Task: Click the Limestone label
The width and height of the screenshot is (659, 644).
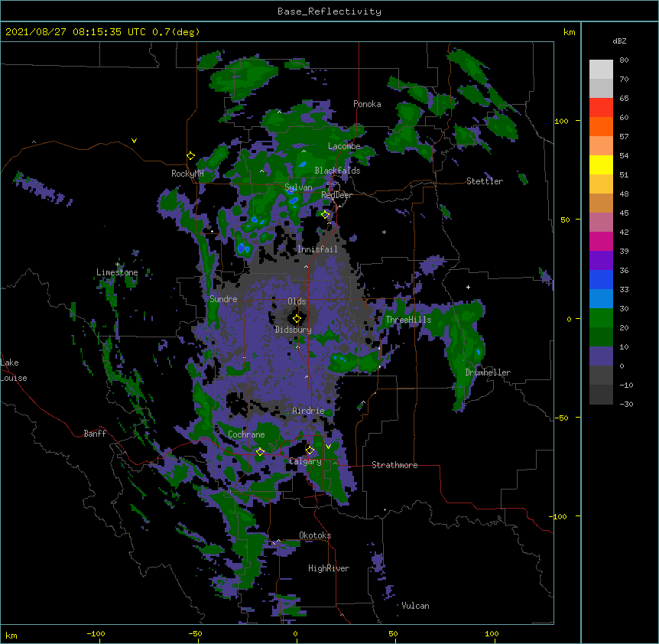Action: 117,272
